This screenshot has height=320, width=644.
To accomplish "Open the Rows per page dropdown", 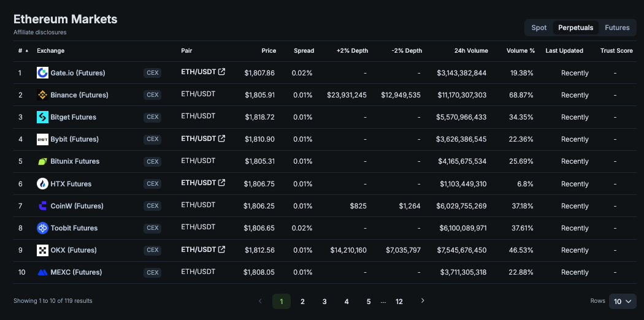I will point(623,301).
